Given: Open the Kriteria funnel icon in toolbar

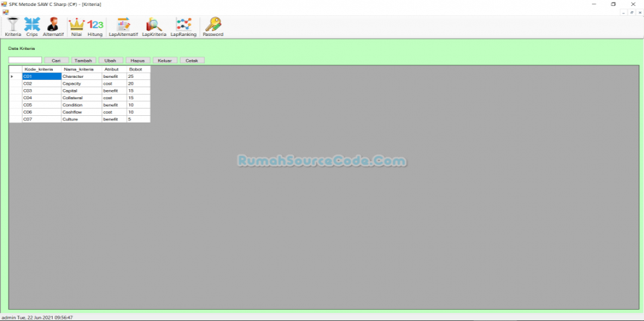Looking at the screenshot, I should [13, 25].
